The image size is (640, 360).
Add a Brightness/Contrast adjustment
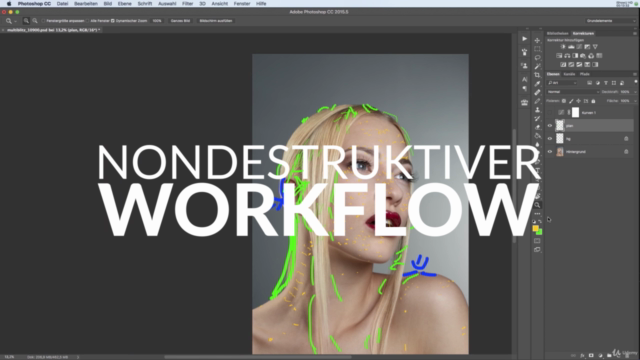[x=563, y=47]
